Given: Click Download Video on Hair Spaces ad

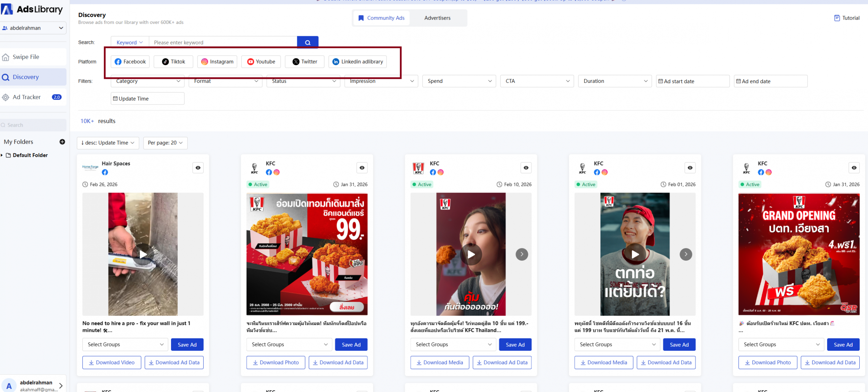Looking at the screenshot, I should 112,362.
